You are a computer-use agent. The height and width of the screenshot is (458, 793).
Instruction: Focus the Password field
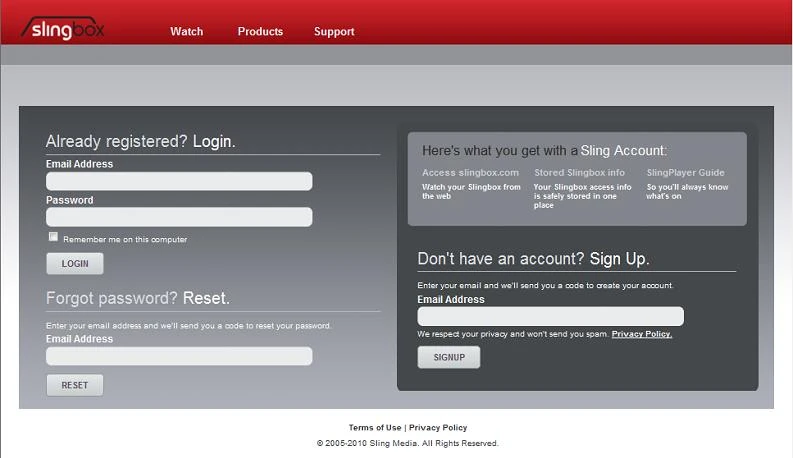tap(179, 217)
